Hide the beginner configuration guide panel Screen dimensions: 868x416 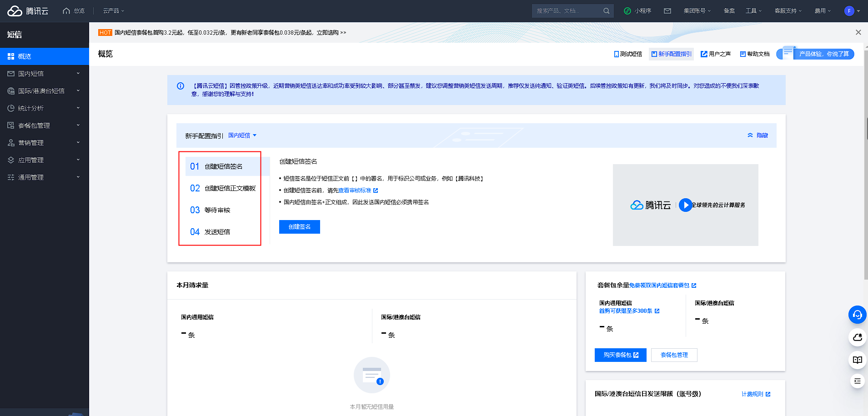click(758, 135)
